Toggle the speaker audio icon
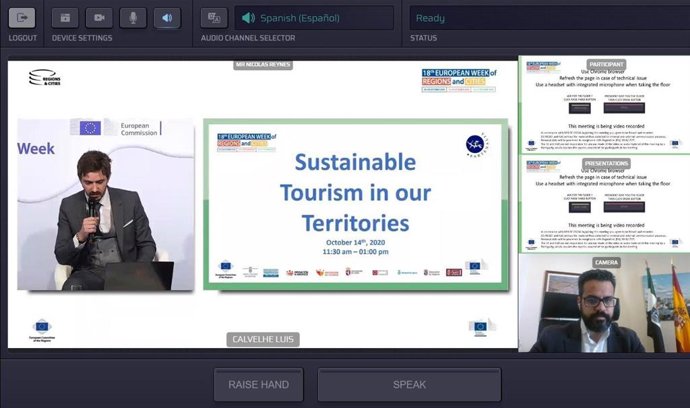This screenshot has width=690, height=408. (x=167, y=18)
